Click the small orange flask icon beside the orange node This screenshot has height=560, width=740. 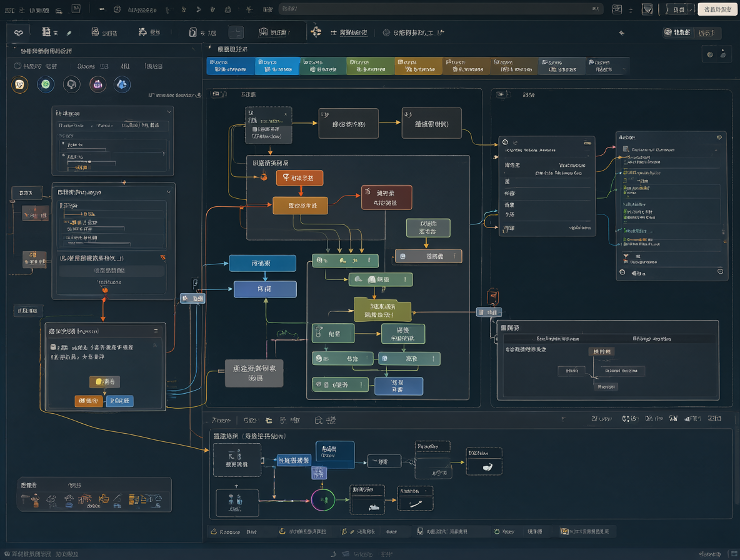(x=264, y=177)
